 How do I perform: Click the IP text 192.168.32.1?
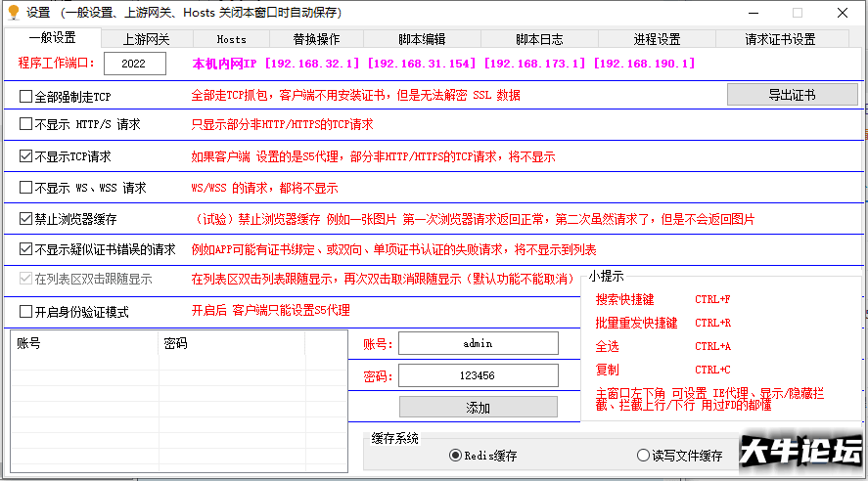coord(312,64)
